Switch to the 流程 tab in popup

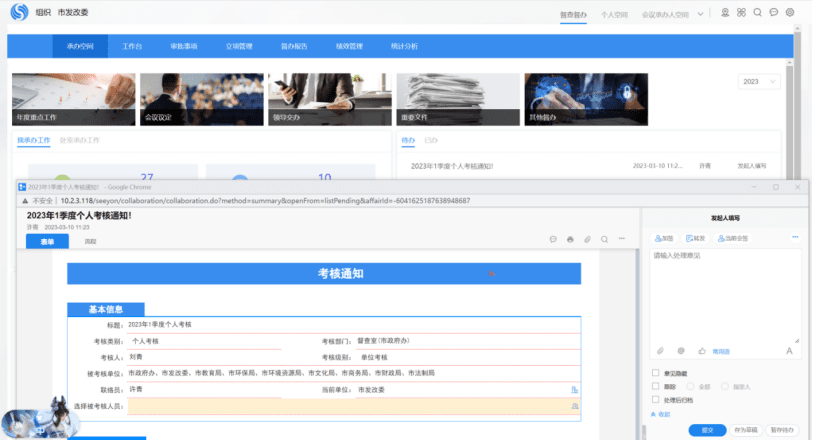point(90,242)
